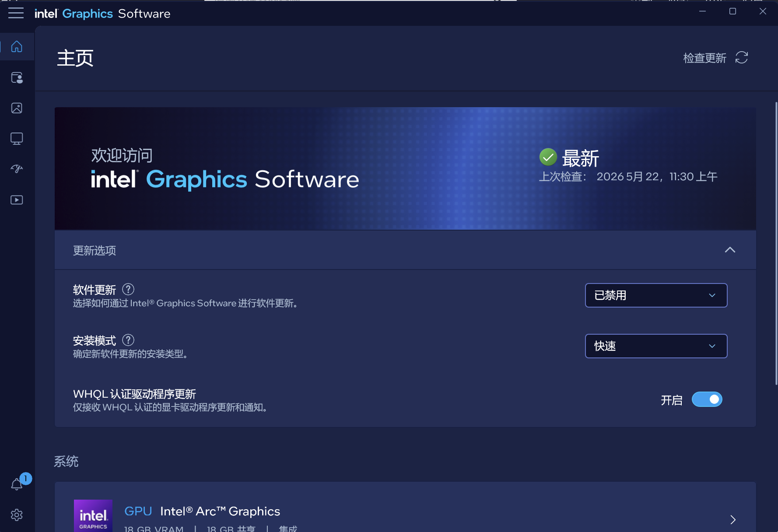Image resolution: width=778 pixels, height=532 pixels.
Task: Click the 软件更新 setting label
Action: tap(95, 290)
